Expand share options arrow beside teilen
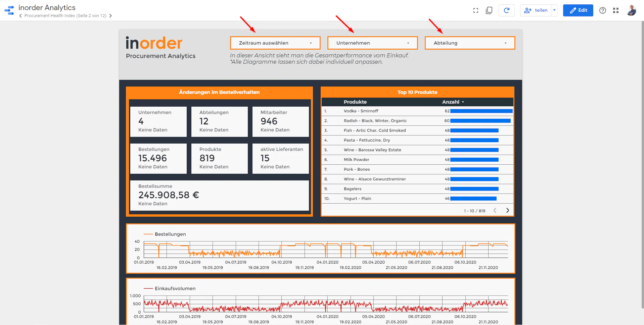The image size is (644, 325). (x=554, y=10)
